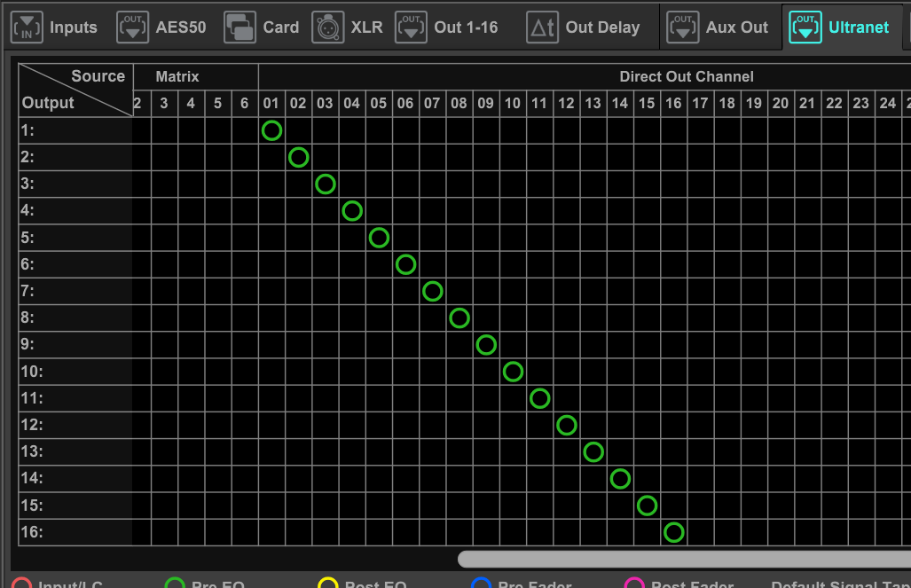Toggle output 1 routing to Direct Out 01

click(272, 130)
